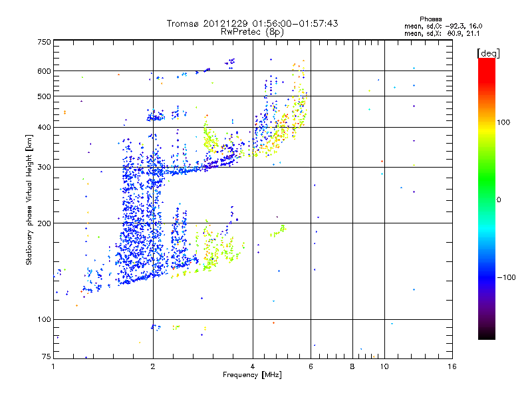This screenshot has width=532, height=399.
Task: Click the '[deg]' colorbar unit label
Action: click(488, 53)
